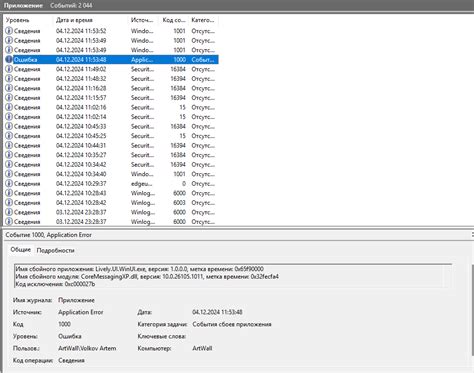Sort events by the Дата и время column
Viewport: 474px width, 373px height.
click(x=90, y=20)
